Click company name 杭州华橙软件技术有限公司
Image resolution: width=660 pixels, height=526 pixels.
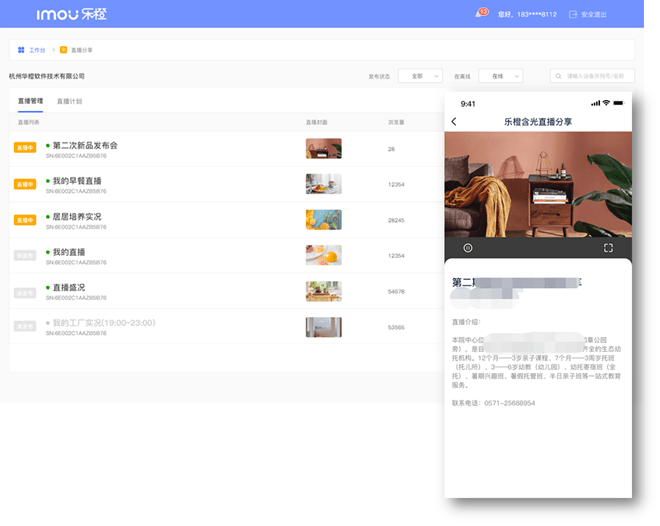tap(47, 76)
